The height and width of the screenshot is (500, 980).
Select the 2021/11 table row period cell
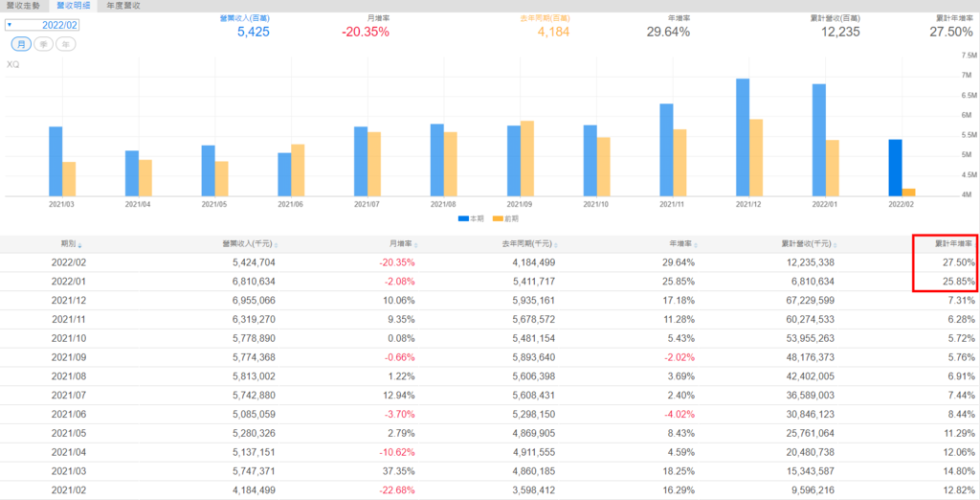coord(68,320)
